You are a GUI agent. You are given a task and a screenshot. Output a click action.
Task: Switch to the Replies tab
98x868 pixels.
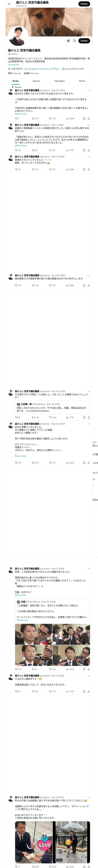point(36,81)
